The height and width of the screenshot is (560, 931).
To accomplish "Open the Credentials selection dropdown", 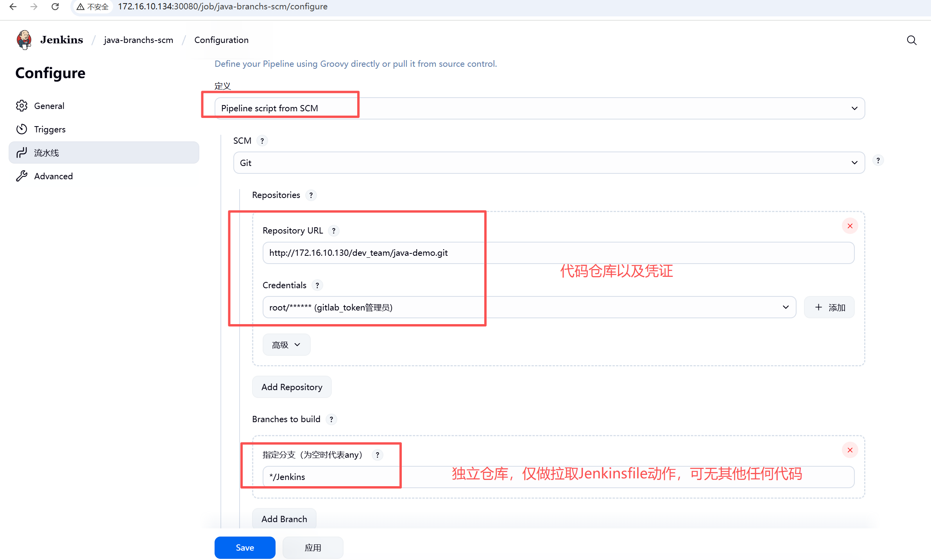I will click(529, 307).
